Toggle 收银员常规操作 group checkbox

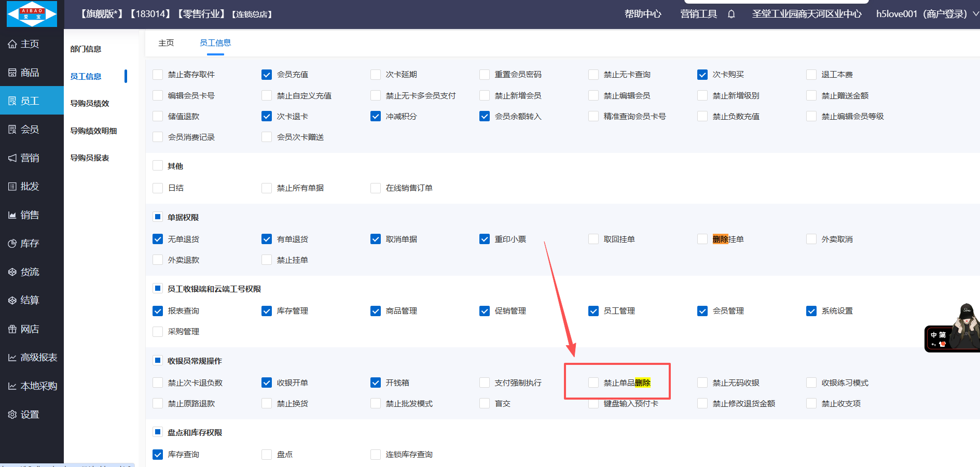point(158,361)
